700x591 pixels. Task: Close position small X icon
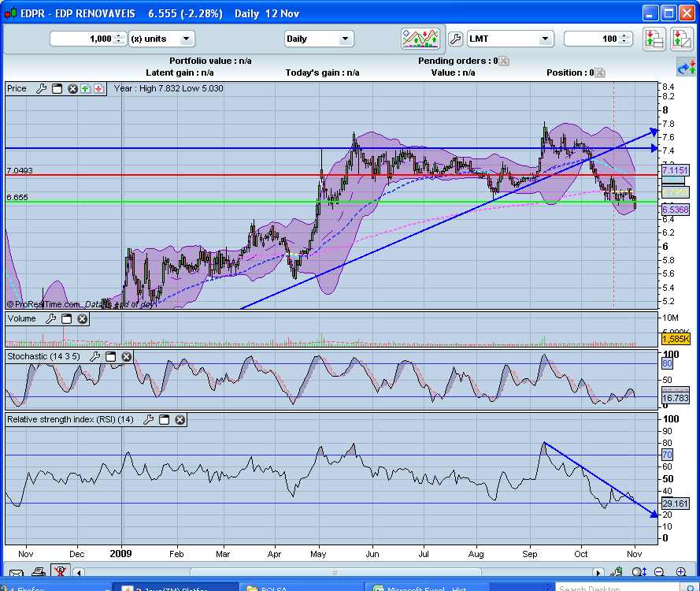click(x=600, y=72)
